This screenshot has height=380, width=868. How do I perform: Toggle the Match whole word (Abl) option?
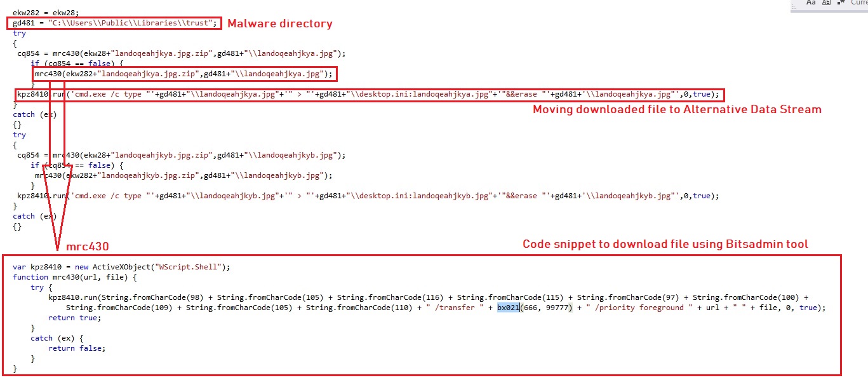(x=827, y=3)
